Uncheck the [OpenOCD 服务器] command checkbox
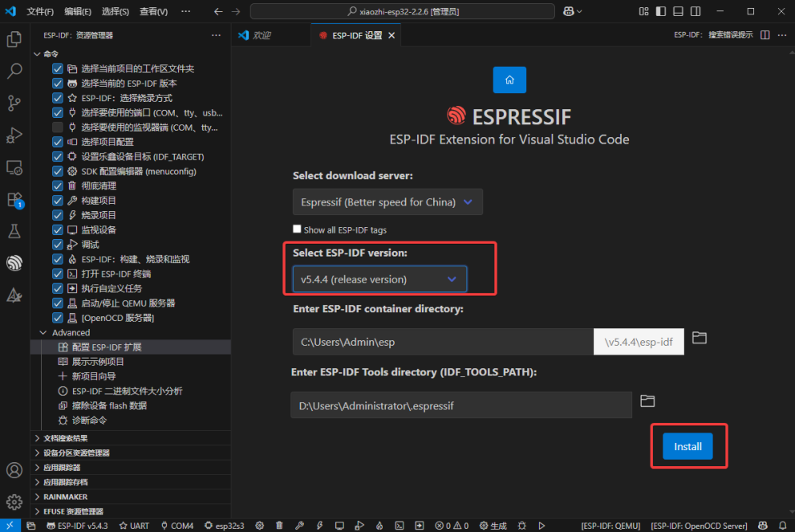This screenshot has height=532, width=795. (58, 318)
